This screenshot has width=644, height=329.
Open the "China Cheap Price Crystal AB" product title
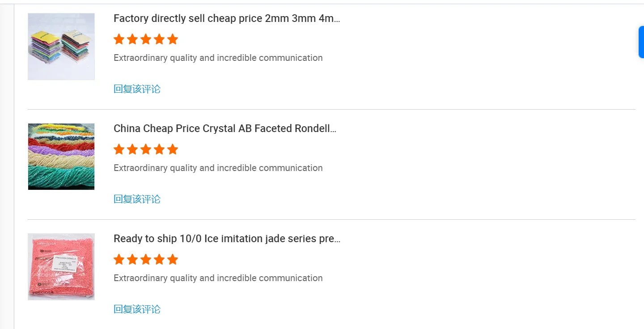[225, 128]
